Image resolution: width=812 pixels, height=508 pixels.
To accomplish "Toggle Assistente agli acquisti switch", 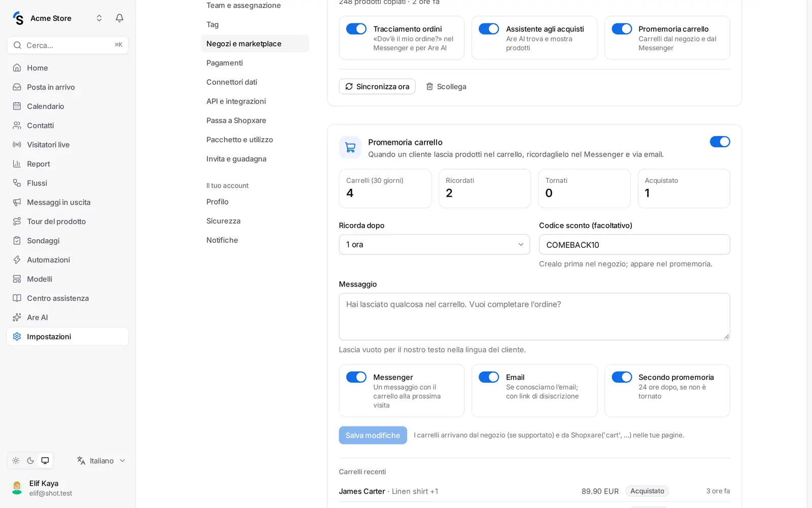I will 489,29.
